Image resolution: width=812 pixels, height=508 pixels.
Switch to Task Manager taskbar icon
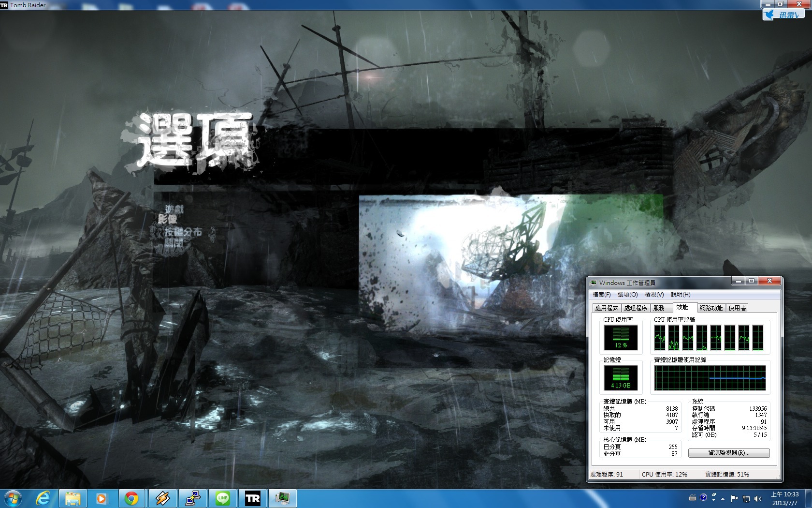pos(282,498)
